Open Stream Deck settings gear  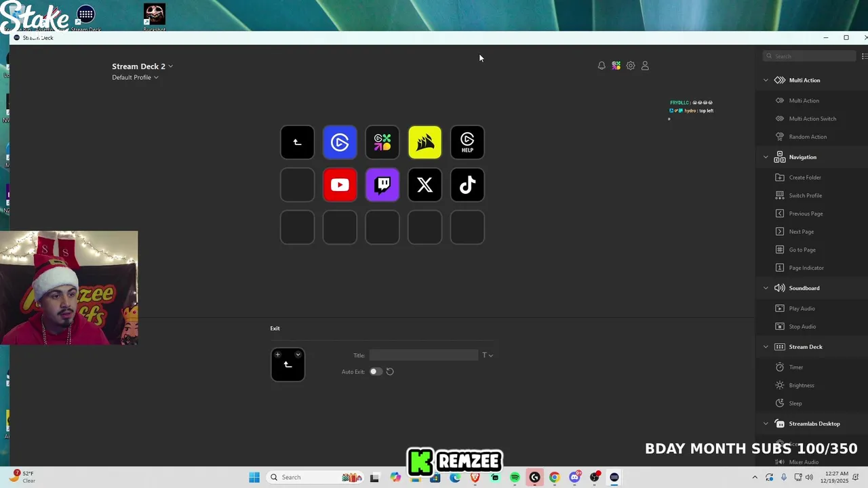(x=631, y=66)
